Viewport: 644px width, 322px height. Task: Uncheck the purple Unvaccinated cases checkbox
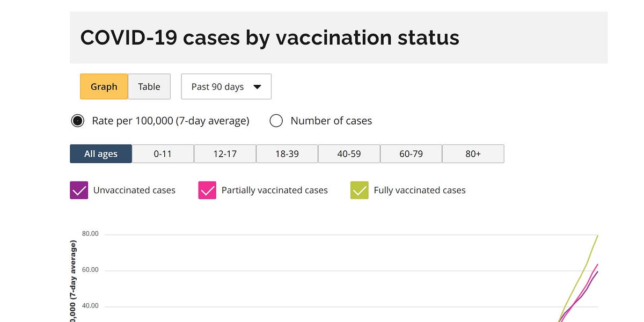pos(79,190)
